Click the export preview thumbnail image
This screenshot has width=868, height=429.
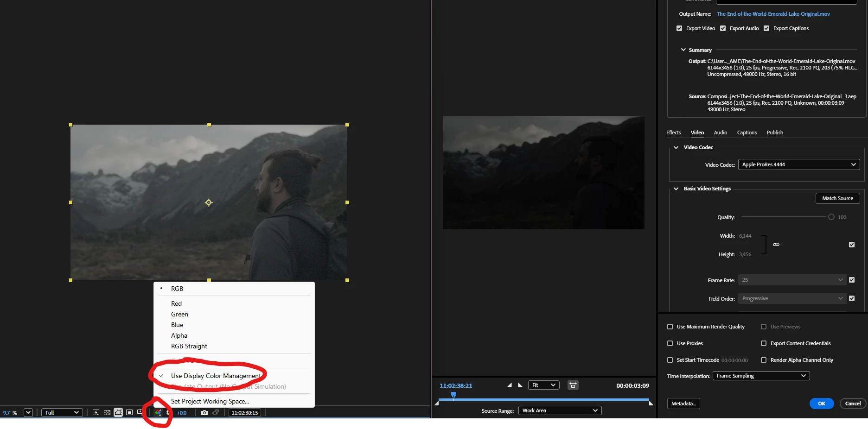543,172
